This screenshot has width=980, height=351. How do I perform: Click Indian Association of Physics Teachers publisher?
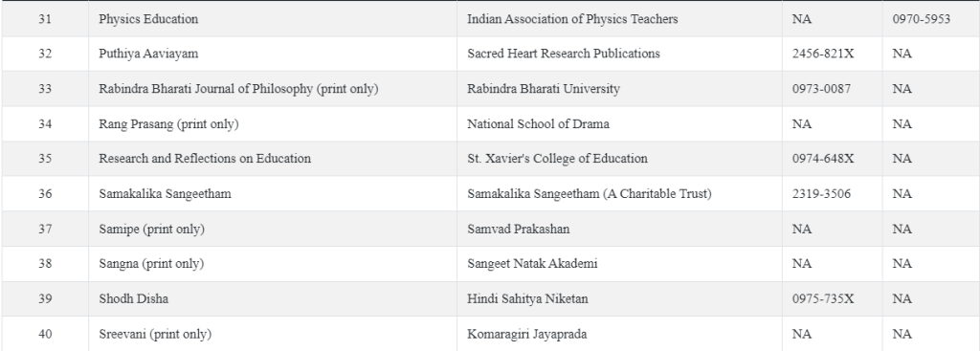pyautogui.click(x=572, y=19)
